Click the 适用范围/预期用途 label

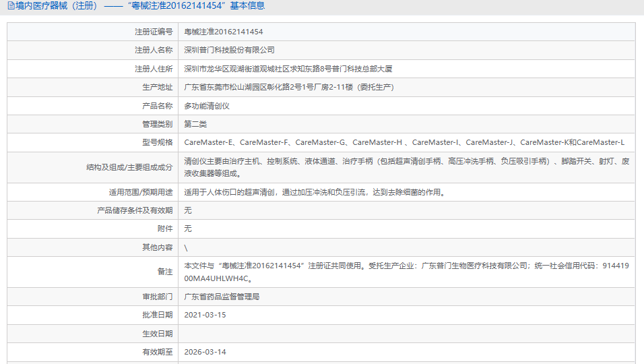141,192
